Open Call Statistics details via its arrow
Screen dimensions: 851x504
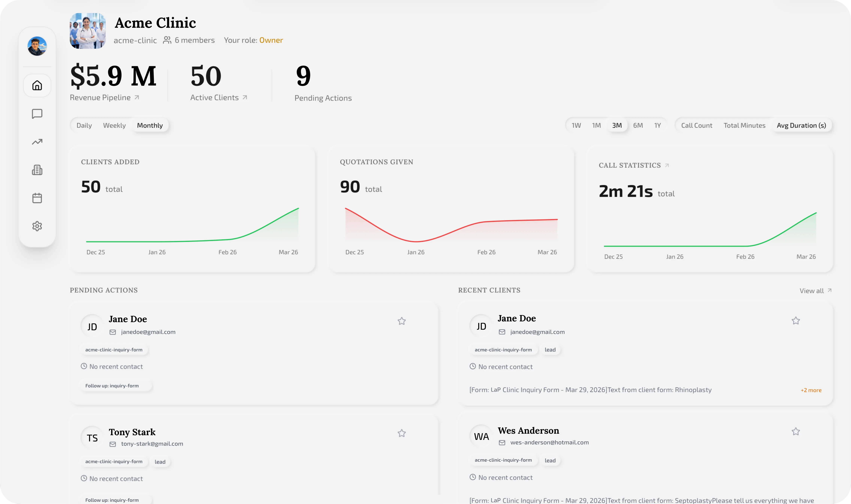tap(667, 165)
